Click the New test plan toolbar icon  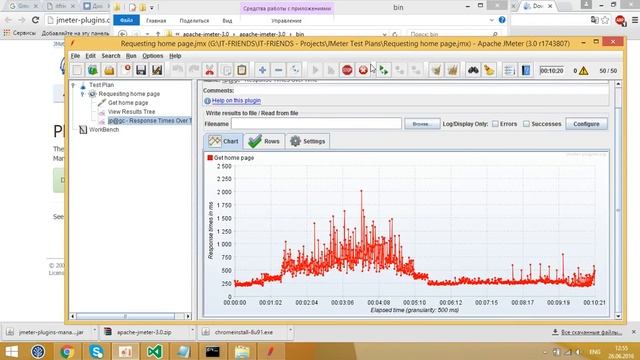tap(77, 70)
